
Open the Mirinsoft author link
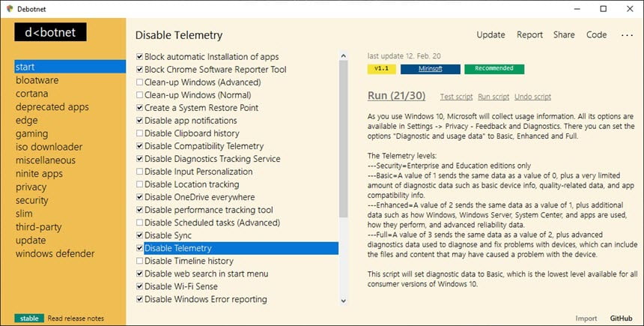(x=431, y=69)
